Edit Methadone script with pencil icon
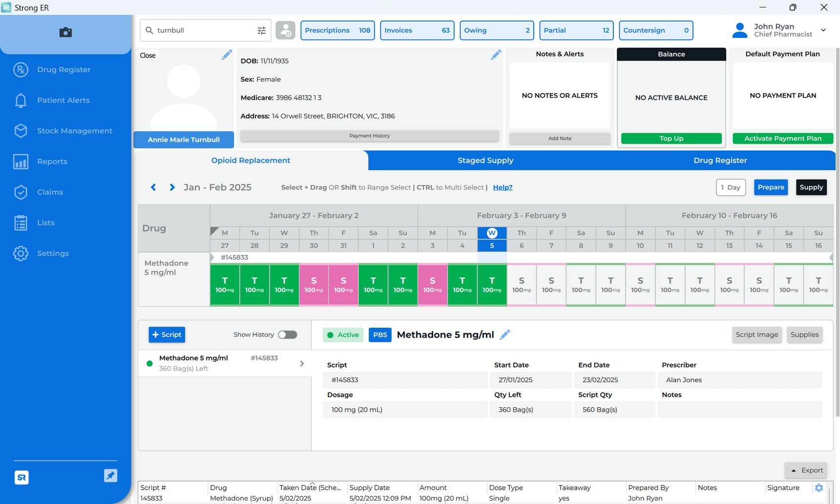The width and height of the screenshot is (840, 504). tap(505, 335)
